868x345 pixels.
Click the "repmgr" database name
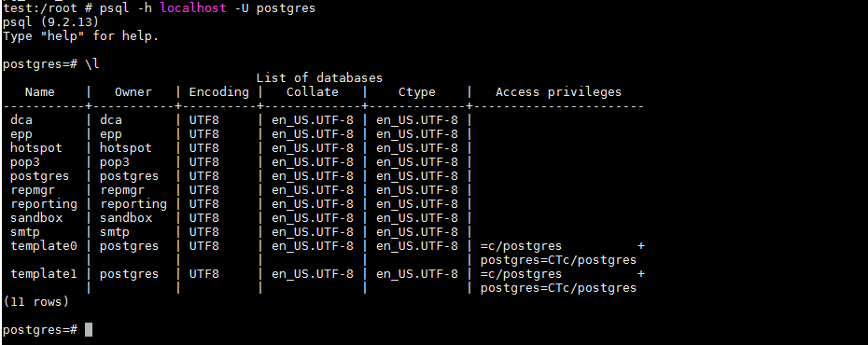pos(33,190)
